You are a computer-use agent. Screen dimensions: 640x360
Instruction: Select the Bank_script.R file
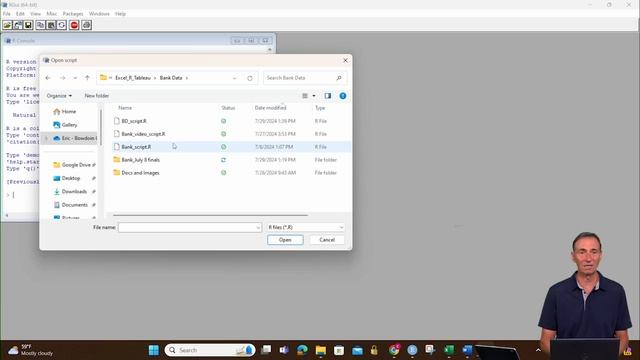click(x=136, y=147)
